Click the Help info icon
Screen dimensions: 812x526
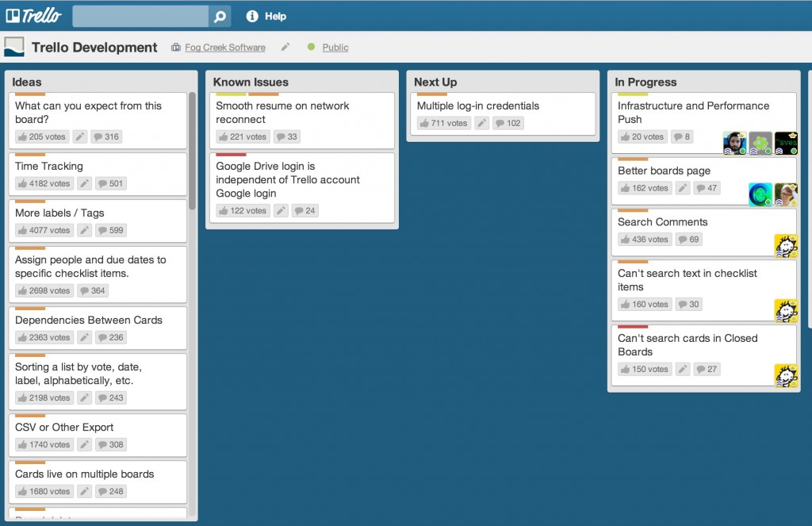pos(252,17)
